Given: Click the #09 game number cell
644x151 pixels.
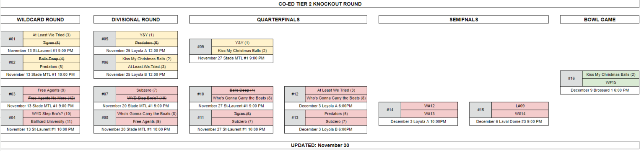Looking at the screenshot, I should pyautogui.click(x=200, y=47).
